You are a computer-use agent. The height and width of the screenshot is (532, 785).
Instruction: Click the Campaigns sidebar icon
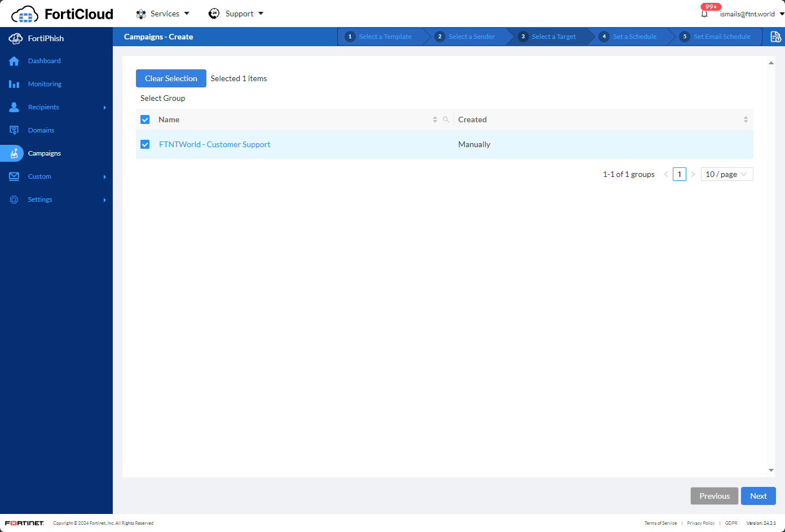click(x=14, y=153)
